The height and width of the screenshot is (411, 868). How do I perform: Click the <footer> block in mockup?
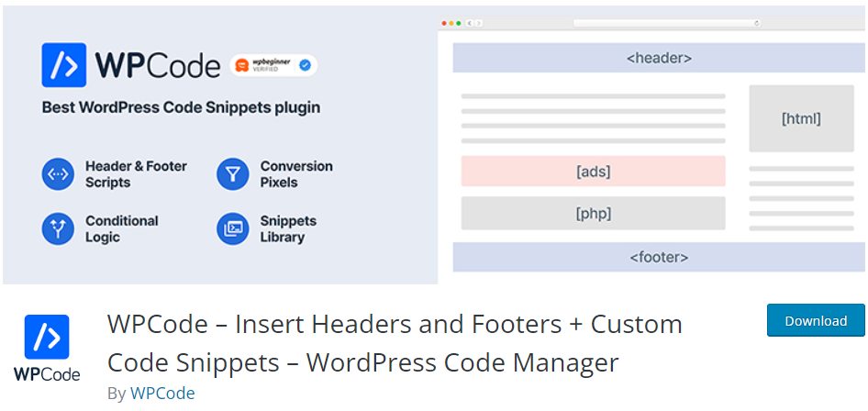[660, 257]
